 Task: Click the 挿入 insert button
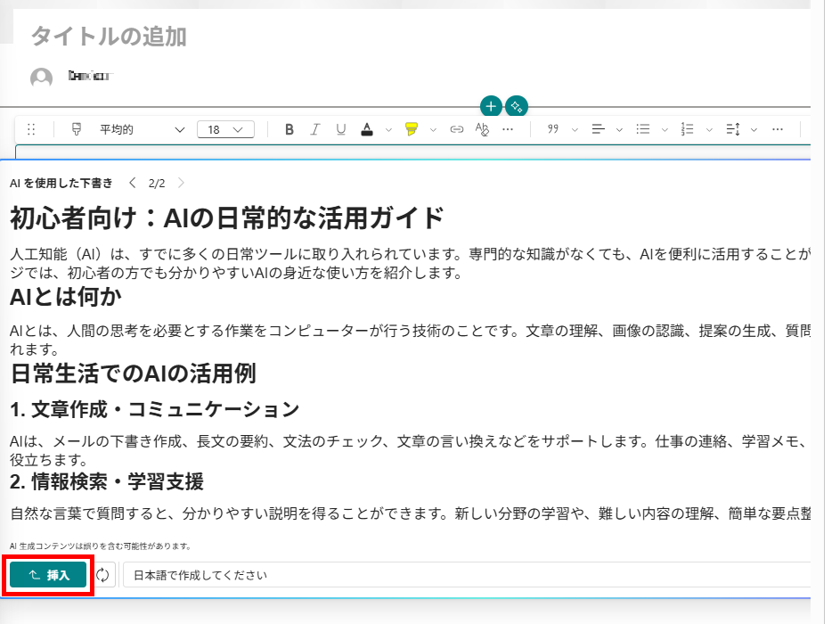pos(49,575)
